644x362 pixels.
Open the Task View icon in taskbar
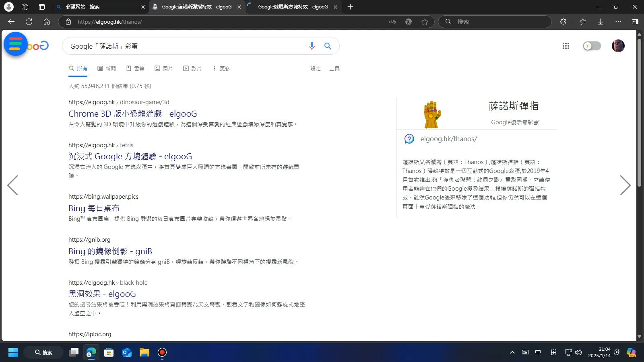(x=74, y=352)
